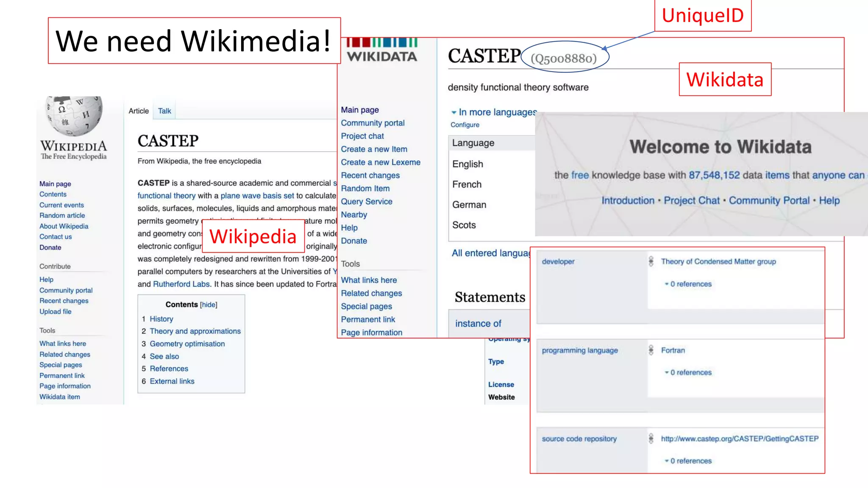Switch to the Talk tab
The height and width of the screenshot is (488, 868).
click(x=164, y=111)
